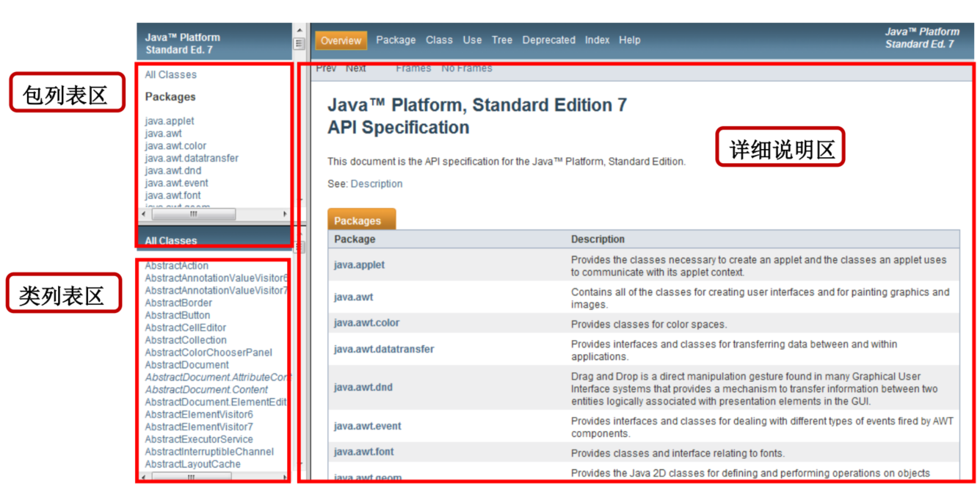Open the AbstractDocument.Content interface link
Image resolution: width=980 pixels, height=484 pixels.
[206, 390]
